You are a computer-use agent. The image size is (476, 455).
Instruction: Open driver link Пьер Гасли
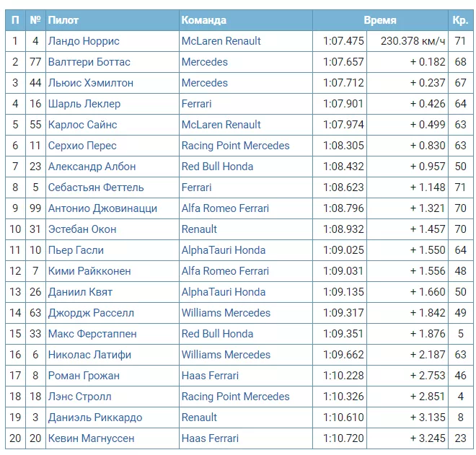[x=76, y=250]
